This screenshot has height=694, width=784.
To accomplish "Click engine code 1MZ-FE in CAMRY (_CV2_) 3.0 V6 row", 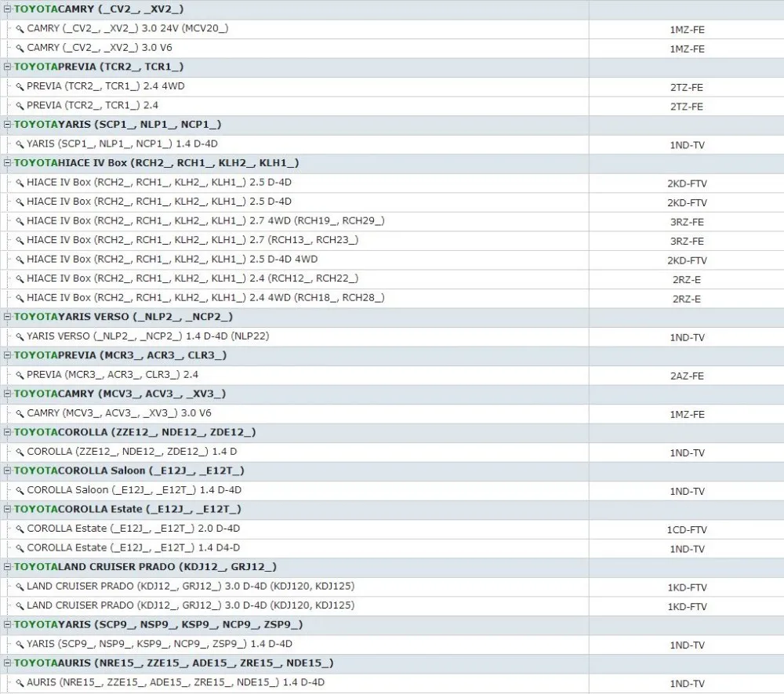I will (x=687, y=49).
